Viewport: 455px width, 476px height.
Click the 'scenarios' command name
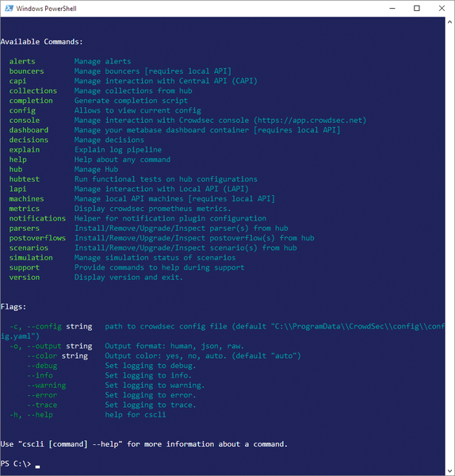(x=29, y=248)
